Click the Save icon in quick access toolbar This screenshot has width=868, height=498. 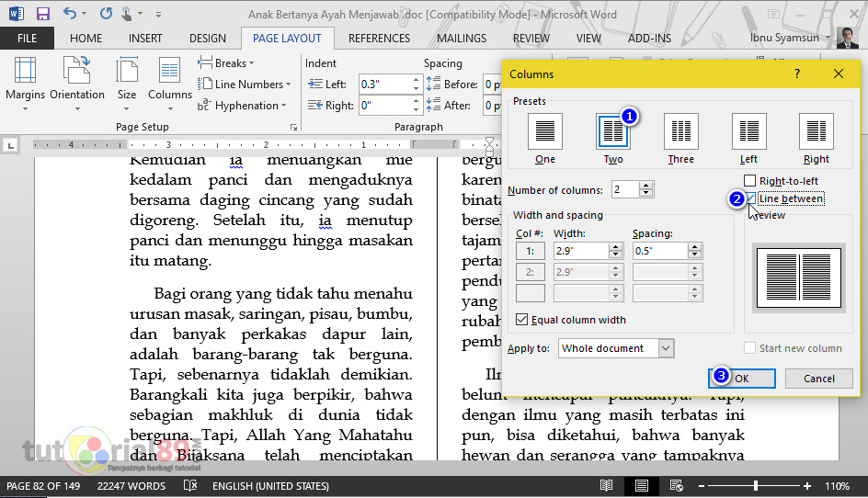click(x=42, y=13)
